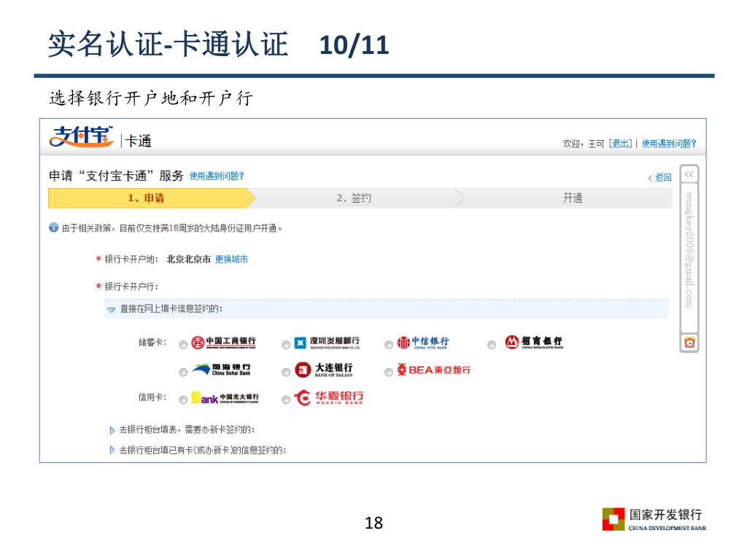Select the 深圳发展银行 radio button
This screenshot has height=560, width=747.
[x=286, y=345]
